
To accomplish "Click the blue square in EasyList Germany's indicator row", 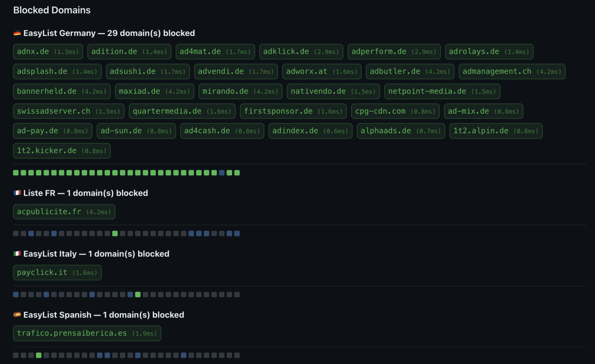I will [222, 173].
